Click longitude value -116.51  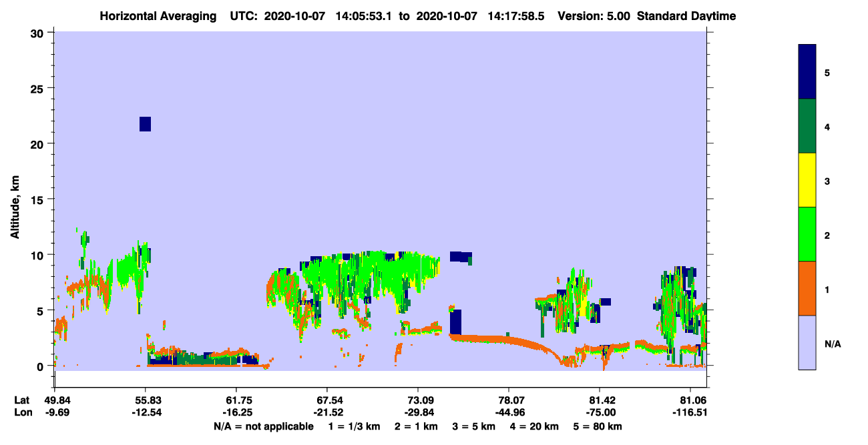[690, 412]
